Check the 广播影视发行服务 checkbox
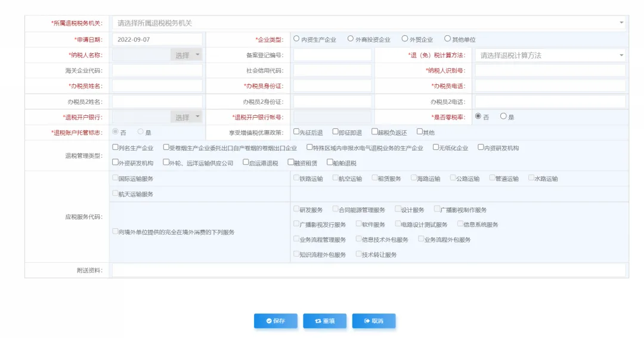Viewport: 644px width, 338px height. [296, 224]
